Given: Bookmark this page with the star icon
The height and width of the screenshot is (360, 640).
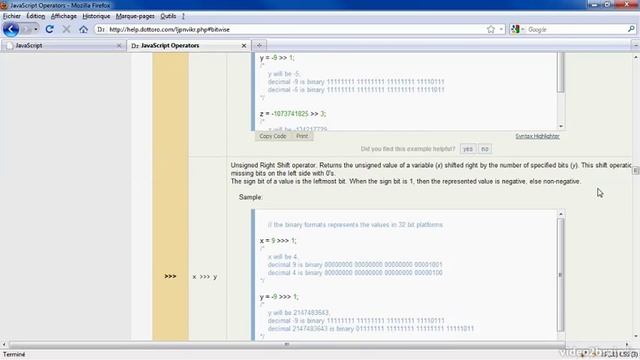Looking at the screenshot, I should point(491,29).
